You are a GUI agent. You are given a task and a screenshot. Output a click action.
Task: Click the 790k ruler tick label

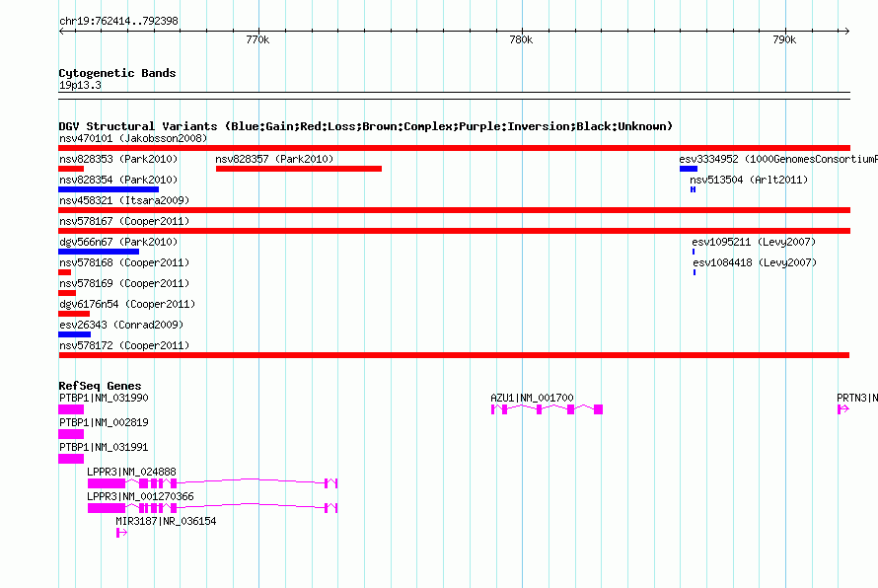click(784, 39)
